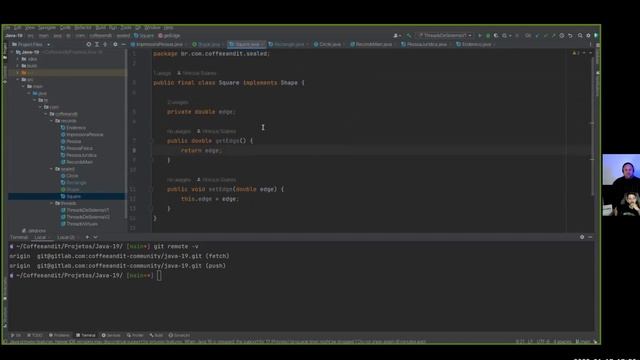Viewport: 640px width, 360px height.
Task: Click the UTF-8 encoding in the status bar
Action: click(543, 342)
